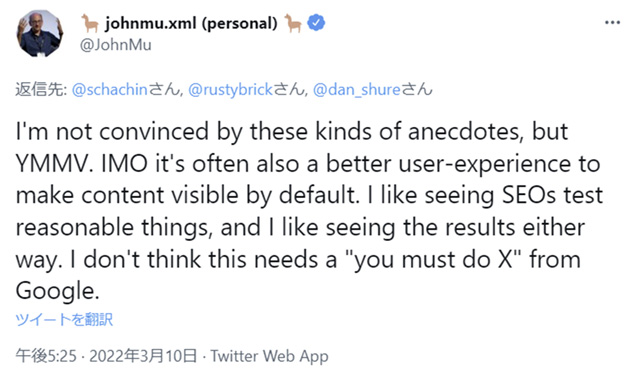Click the 返信先 replying-to label
Image resolution: width=635 pixels, height=375 pixels.
coord(40,89)
